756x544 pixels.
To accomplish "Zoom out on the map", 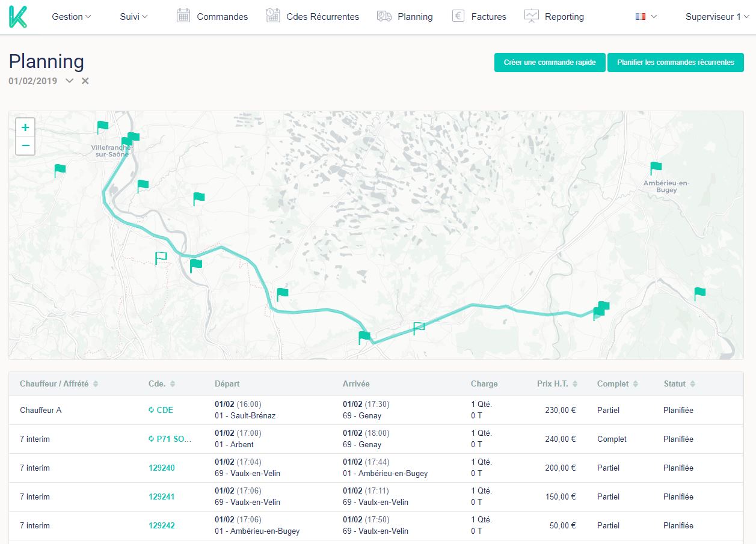I will [25, 145].
